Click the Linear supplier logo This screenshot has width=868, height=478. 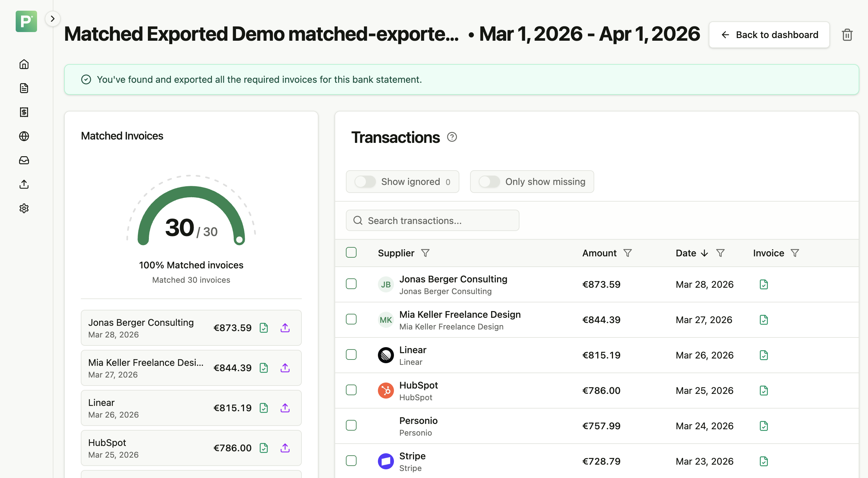386,355
